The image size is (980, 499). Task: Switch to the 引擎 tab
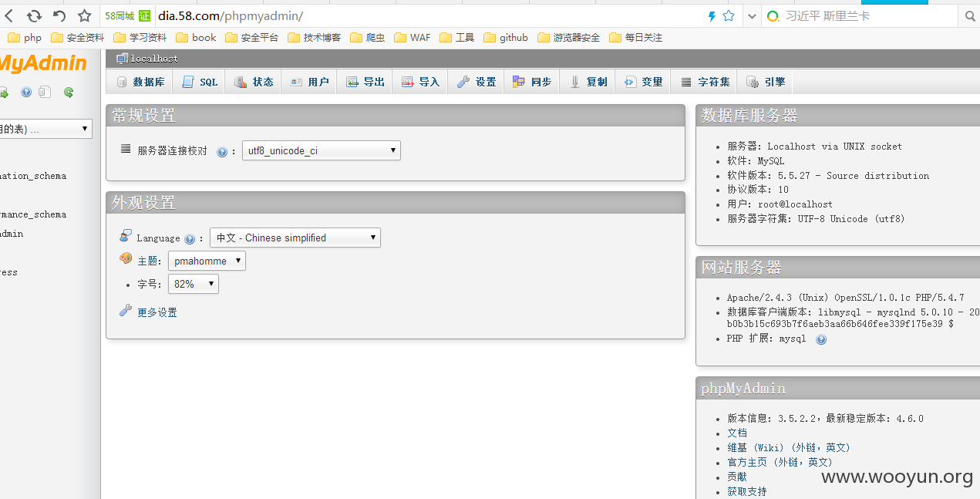766,82
